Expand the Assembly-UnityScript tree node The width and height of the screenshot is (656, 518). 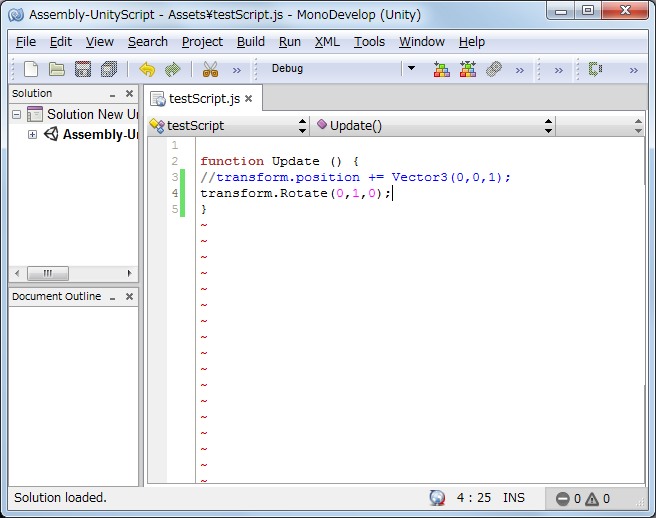[x=32, y=135]
